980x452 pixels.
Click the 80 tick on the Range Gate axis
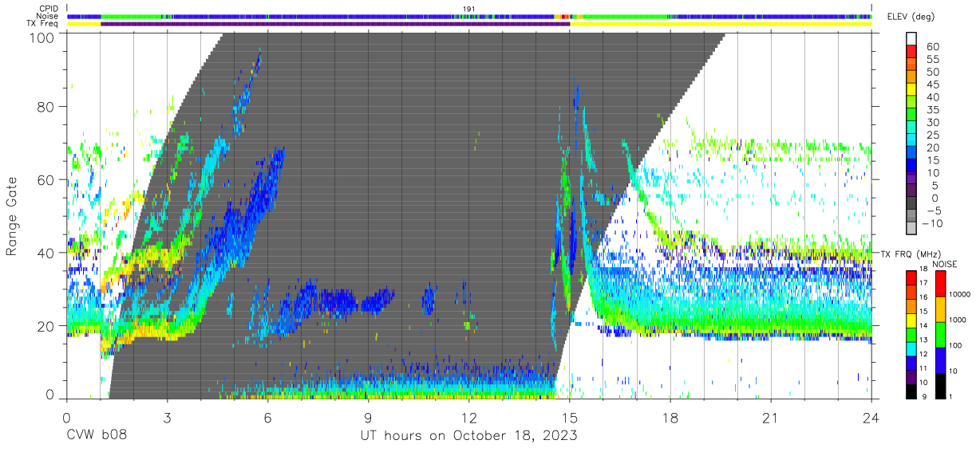[x=46, y=107]
